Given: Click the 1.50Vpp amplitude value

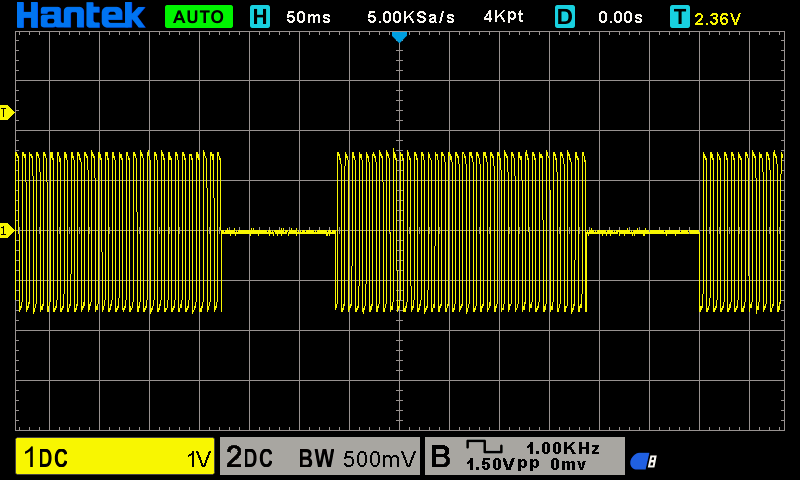Looking at the screenshot, I should click(503, 464).
